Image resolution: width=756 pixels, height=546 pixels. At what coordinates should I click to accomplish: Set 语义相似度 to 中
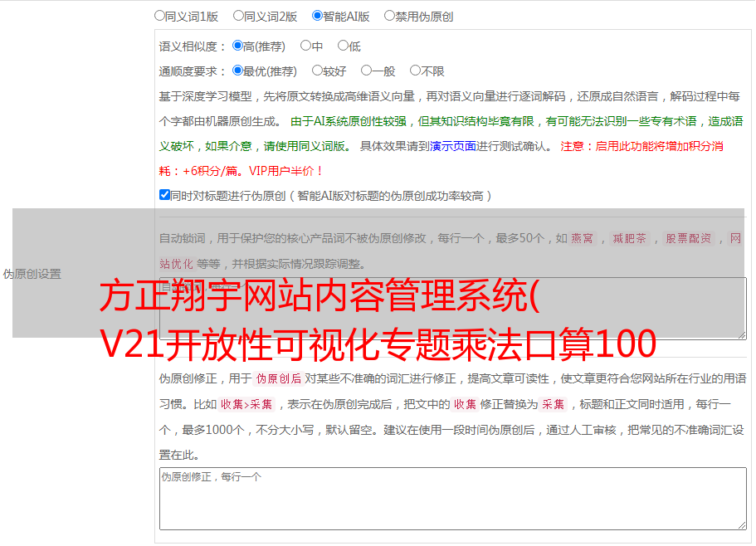[x=305, y=46]
